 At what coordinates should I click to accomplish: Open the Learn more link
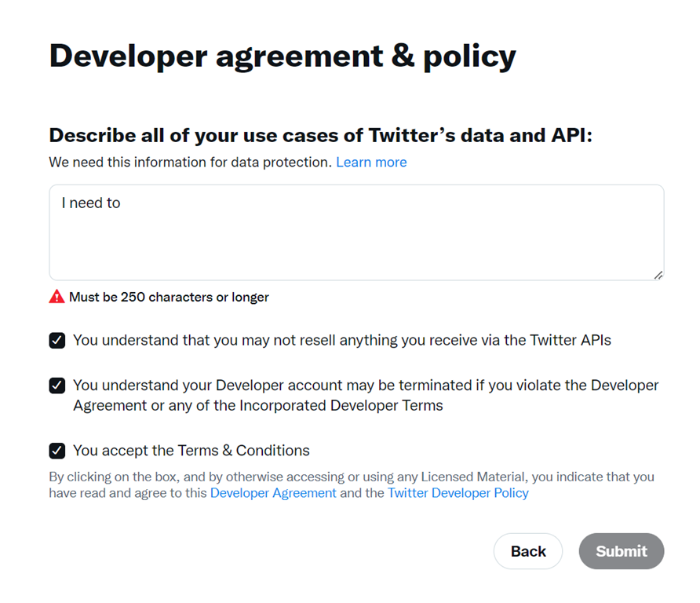point(371,163)
